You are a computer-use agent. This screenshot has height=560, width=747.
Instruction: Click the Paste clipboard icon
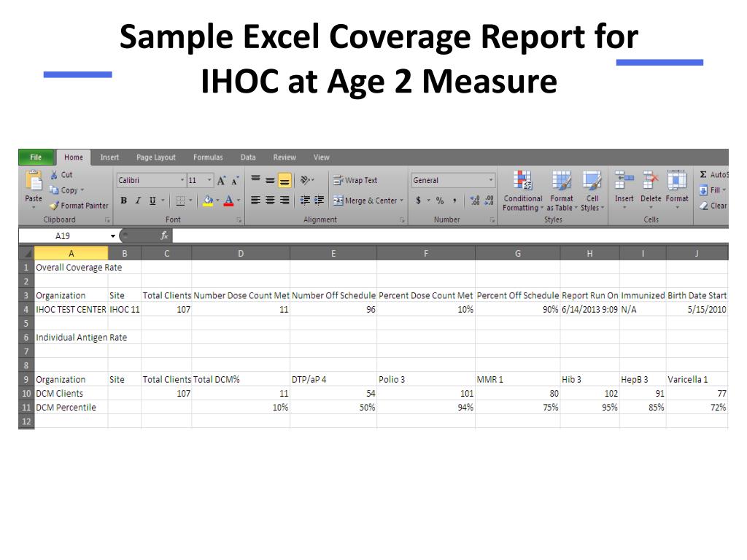[x=34, y=184]
